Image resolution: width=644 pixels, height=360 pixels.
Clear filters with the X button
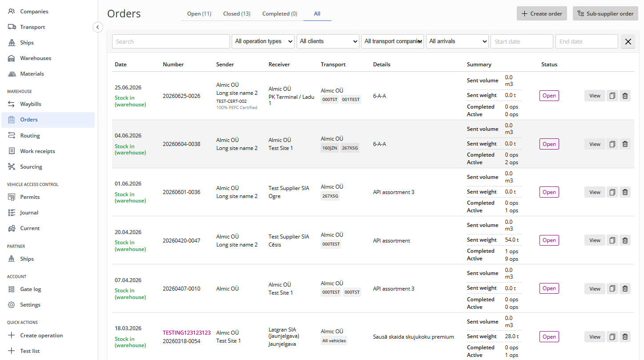coord(628,41)
